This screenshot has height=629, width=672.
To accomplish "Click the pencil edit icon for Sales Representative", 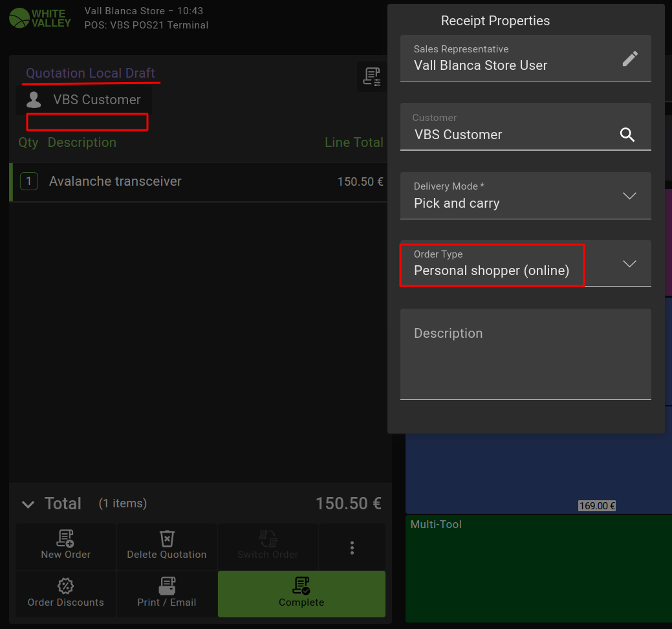I will [630, 59].
